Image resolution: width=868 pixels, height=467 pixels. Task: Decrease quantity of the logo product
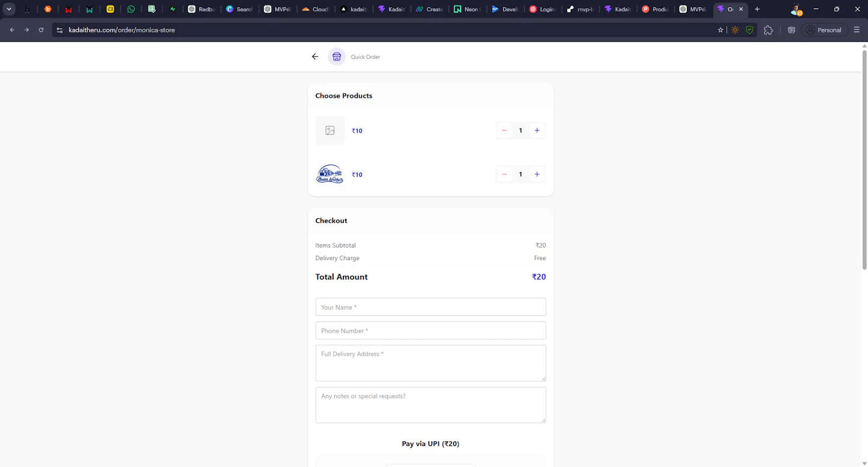(x=505, y=174)
